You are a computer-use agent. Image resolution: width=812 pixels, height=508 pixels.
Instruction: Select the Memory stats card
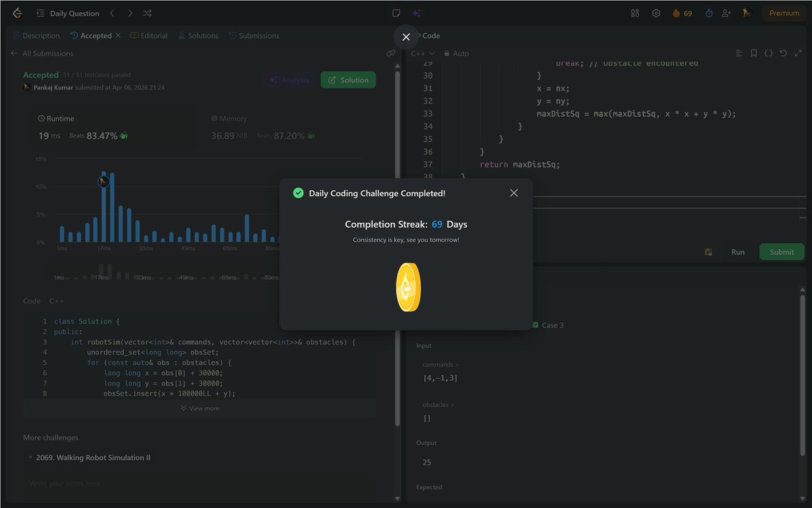coord(285,127)
